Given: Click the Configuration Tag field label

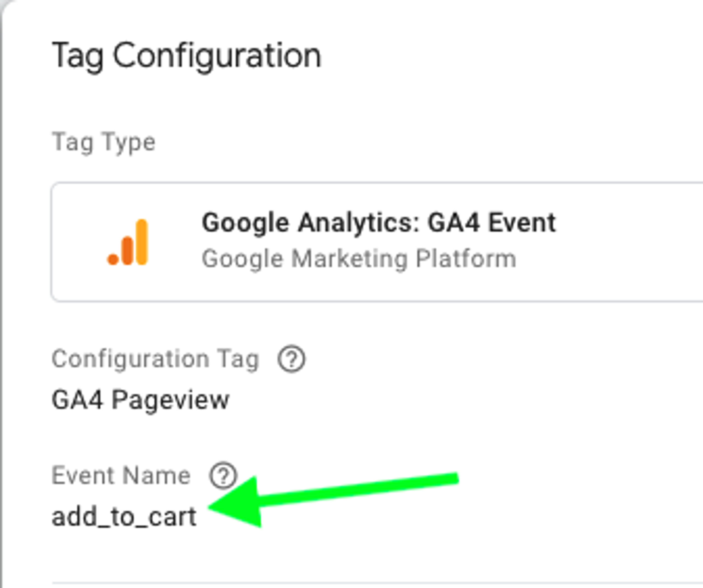Looking at the screenshot, I should click(155, 359).
